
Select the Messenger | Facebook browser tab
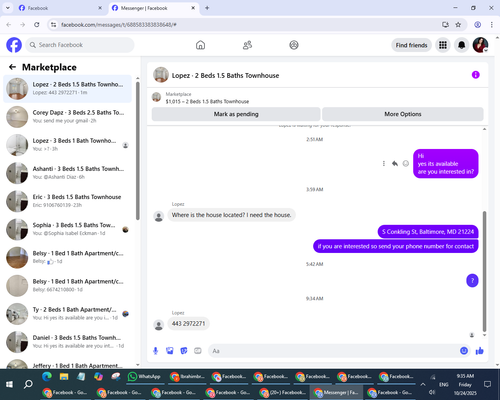[x=153, y=8]
